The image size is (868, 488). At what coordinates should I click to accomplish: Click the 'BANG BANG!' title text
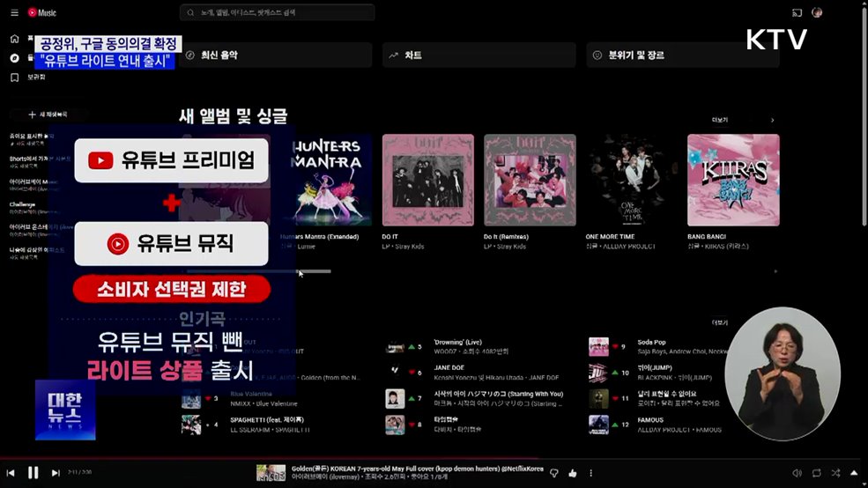point(707,237)
